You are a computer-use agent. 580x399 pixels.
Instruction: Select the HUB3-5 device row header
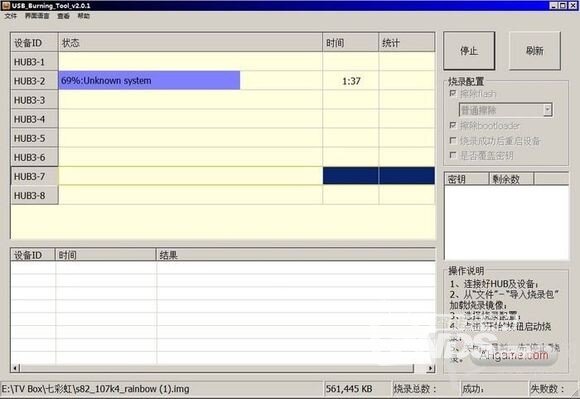(x=34, y=138)
